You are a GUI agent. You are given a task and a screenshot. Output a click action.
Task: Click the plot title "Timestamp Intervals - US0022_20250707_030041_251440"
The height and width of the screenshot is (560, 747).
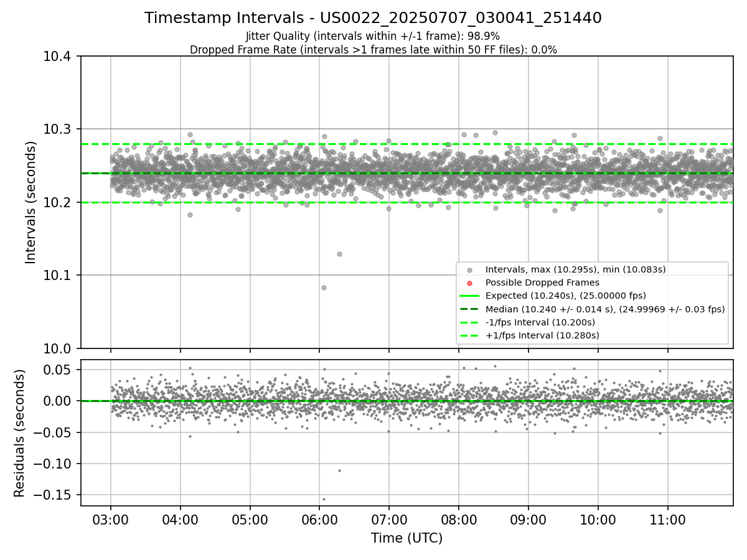(x=373, y=18)
